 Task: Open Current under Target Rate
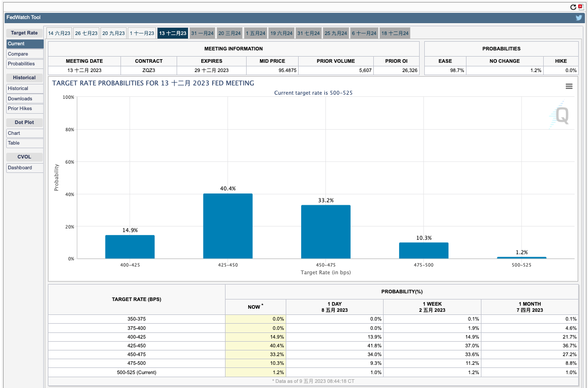click(25, 44)
